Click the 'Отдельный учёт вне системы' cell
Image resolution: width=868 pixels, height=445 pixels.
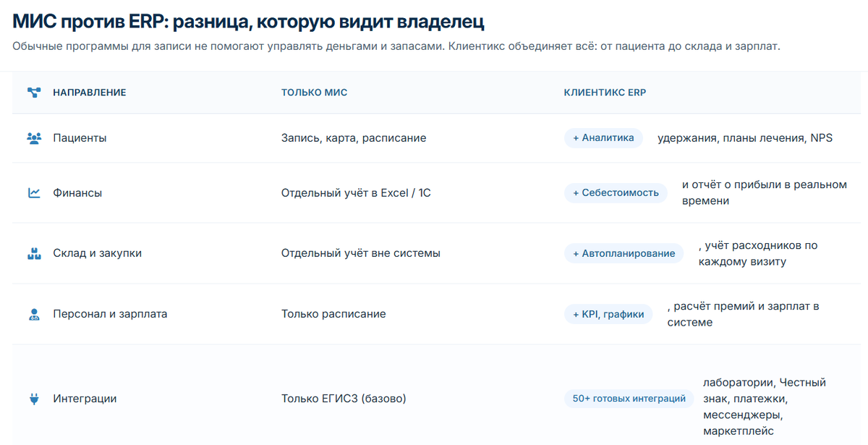(x=361, y=253)
